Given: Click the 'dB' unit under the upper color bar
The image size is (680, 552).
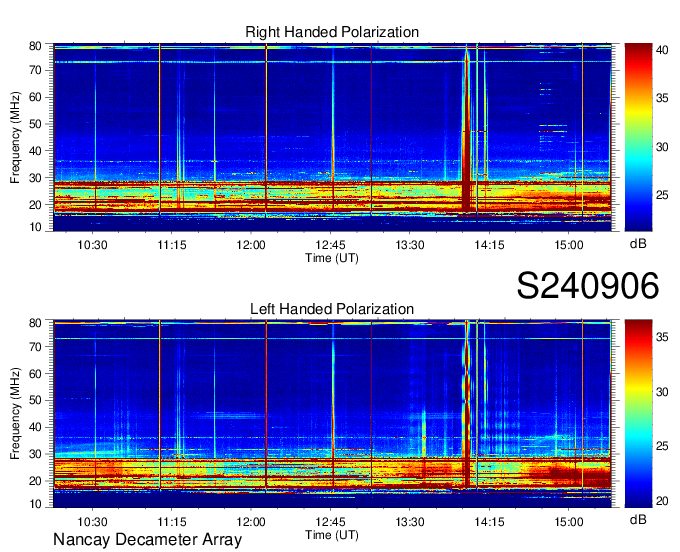Looking at the screenshot, I should coord(638,244).
